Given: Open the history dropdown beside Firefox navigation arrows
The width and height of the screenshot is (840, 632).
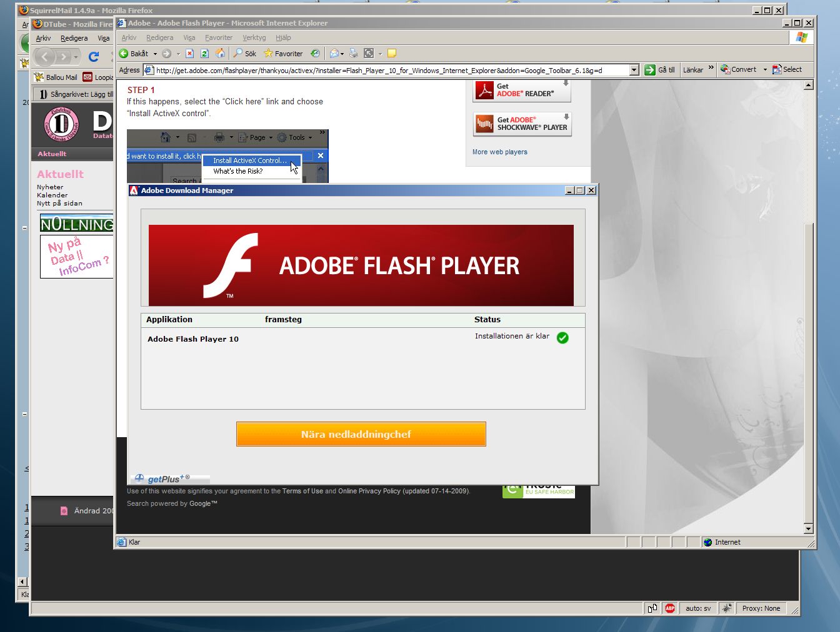Looking at the screenshot, I should pyautogui.click(x=76, y=57).
